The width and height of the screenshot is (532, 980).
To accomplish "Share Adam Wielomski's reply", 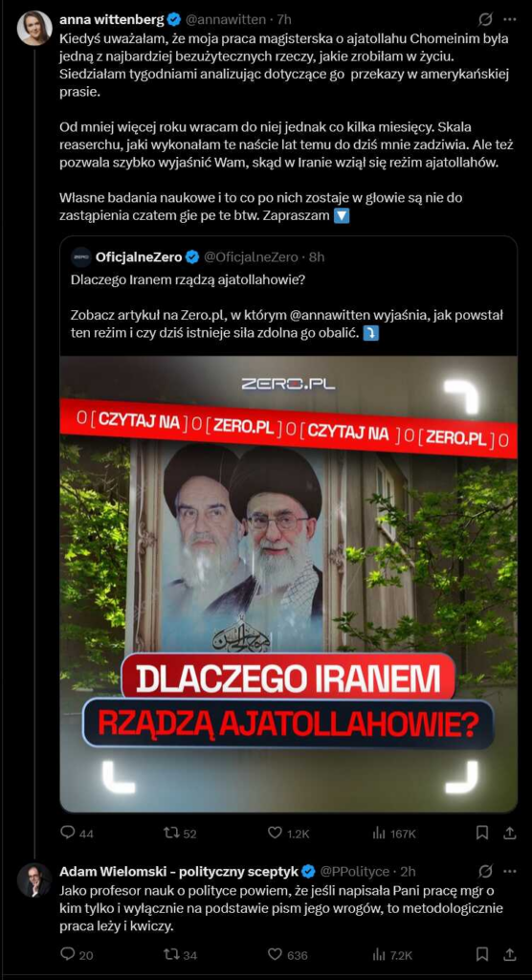I will (x=509, y=954).
